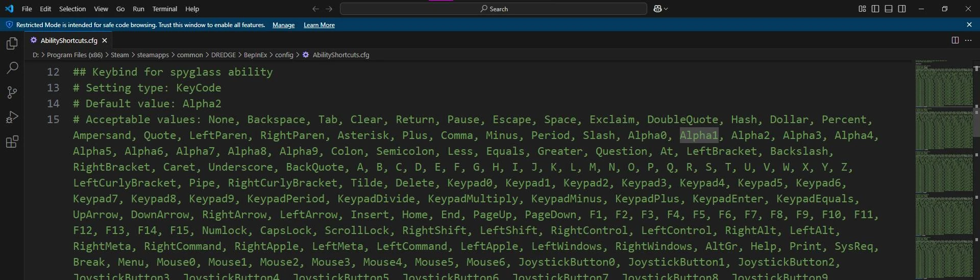Open the Steam breadcrumb segment

click(119, 55)
